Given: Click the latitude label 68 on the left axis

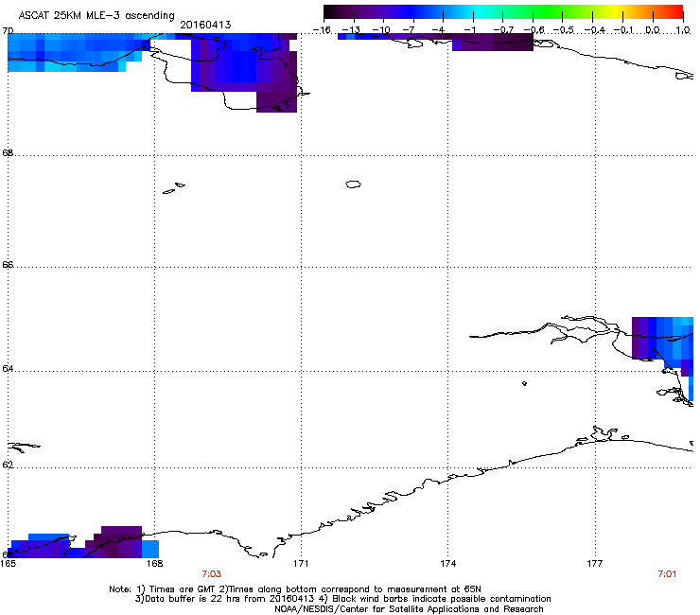Looking at the screenshot, I should coord(8,152).
